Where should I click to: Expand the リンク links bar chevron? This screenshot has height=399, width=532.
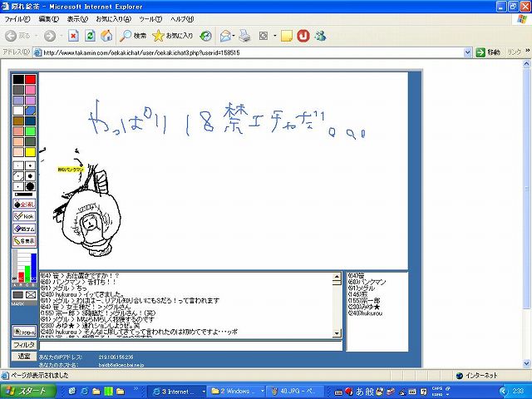point(527,51)
